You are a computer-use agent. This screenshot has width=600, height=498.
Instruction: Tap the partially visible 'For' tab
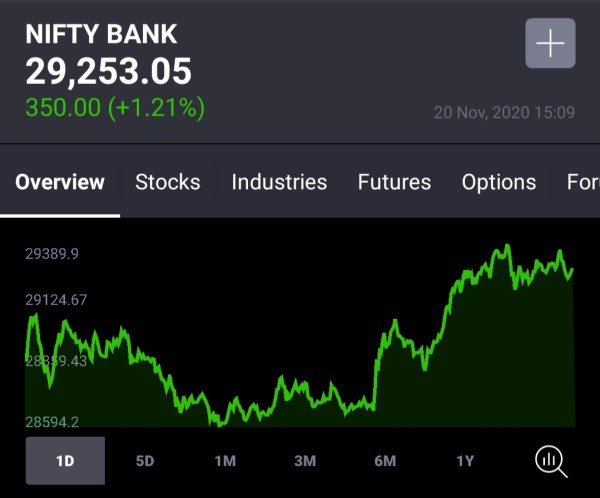click(582, 182)
